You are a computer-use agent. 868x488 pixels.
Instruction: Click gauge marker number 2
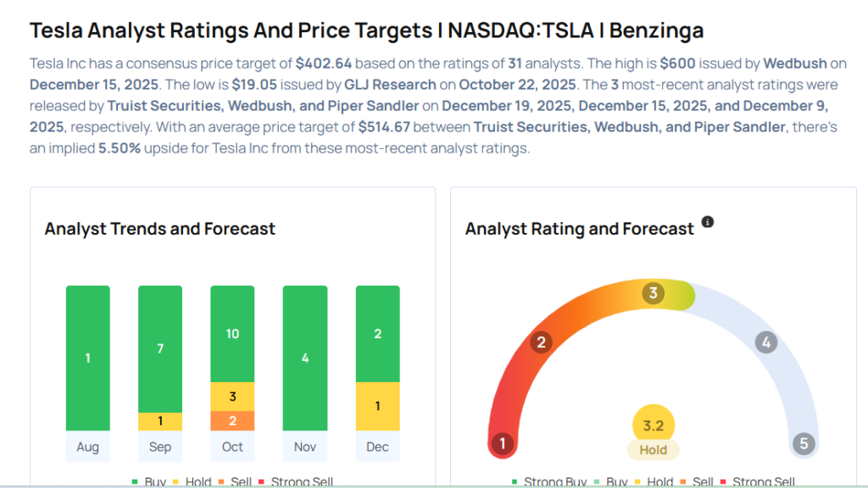click(x=540, y=342)
